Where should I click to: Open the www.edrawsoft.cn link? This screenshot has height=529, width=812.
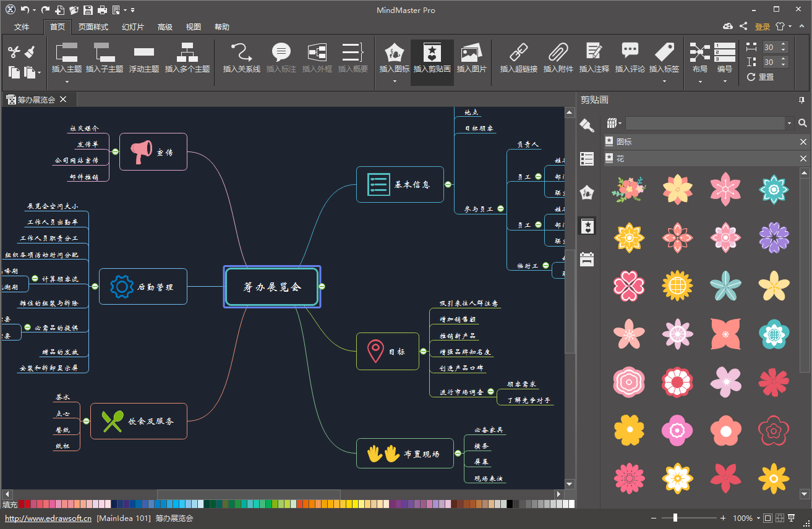click(x=48, y=518)
